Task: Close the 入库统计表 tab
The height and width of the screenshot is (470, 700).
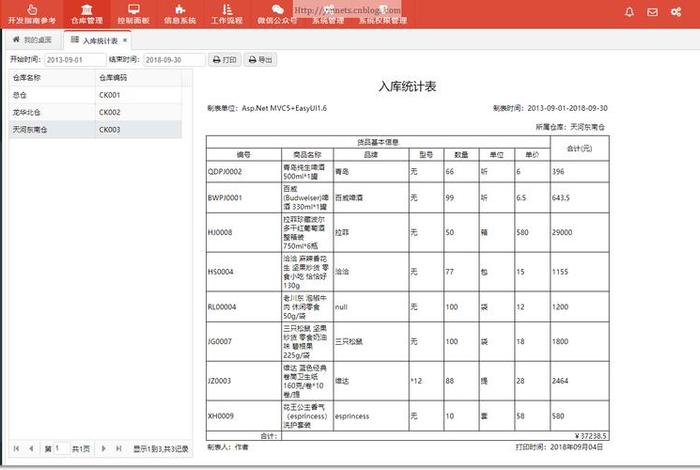Action: point(125,40)
